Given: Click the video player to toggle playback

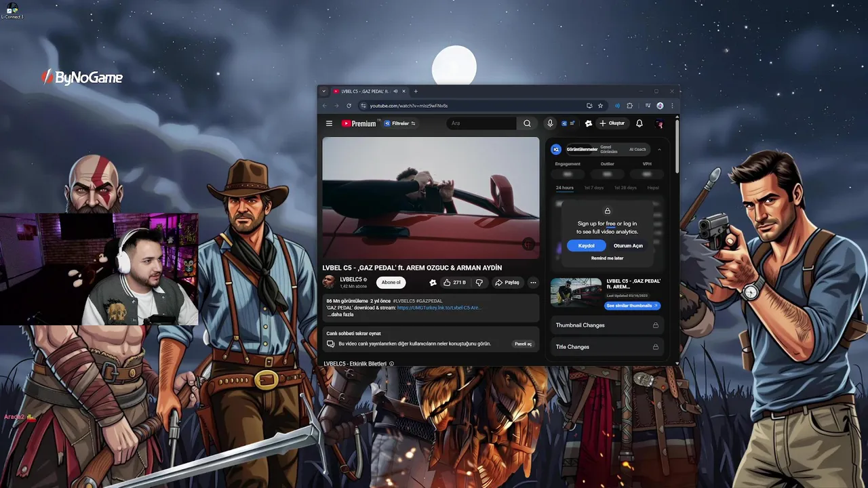Looking at the screenshot, I should tap(431, 198).
